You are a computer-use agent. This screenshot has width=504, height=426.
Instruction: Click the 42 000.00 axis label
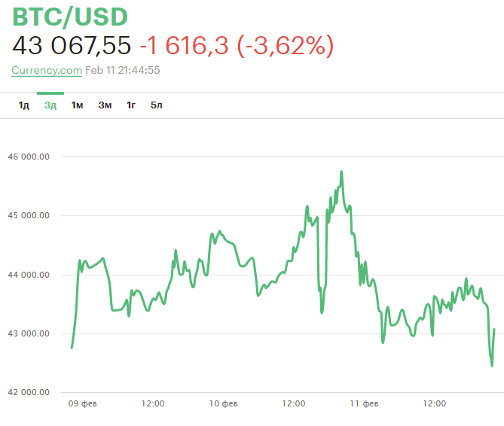pos(29,392)
